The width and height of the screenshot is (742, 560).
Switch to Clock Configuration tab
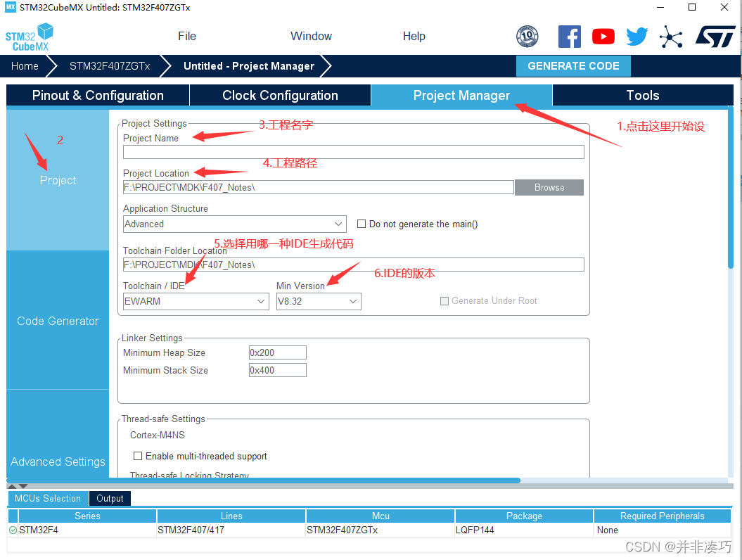[x=280, y=95]
